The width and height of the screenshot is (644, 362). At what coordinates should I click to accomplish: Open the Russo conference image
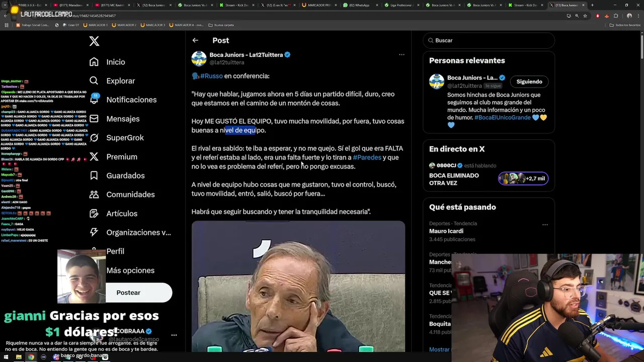298,287
